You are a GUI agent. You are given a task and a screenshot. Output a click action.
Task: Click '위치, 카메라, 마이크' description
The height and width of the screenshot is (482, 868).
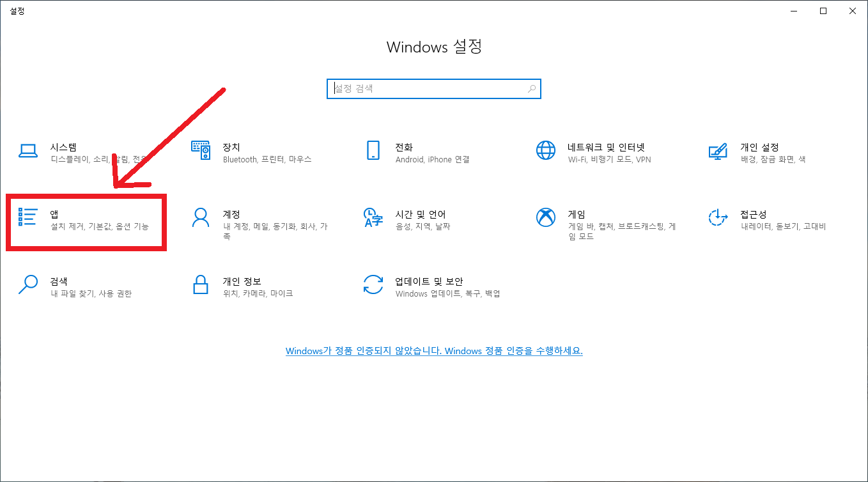coord(258,293)
